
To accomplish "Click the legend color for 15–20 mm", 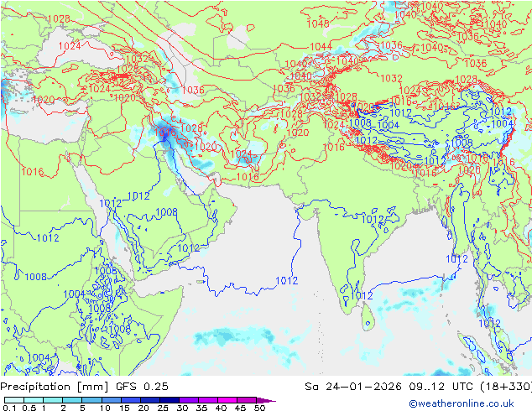I will pyautogui.click(x=130, y=400).
